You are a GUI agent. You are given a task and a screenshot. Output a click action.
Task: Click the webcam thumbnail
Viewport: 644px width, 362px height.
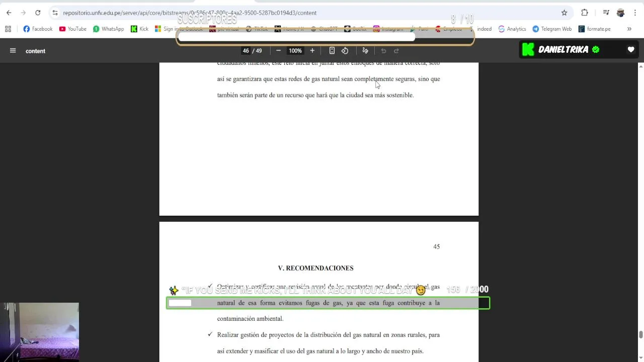click(x=40, y=332)
